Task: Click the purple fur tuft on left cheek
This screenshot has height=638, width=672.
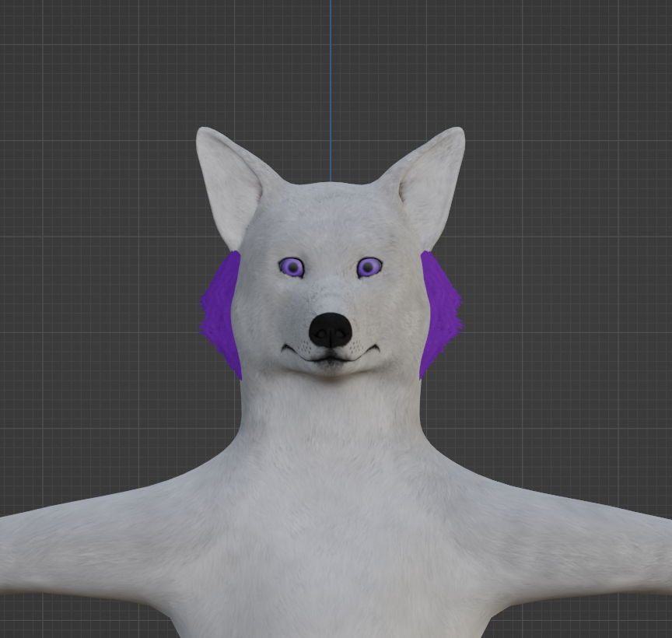Action: (x=221, y=314)
